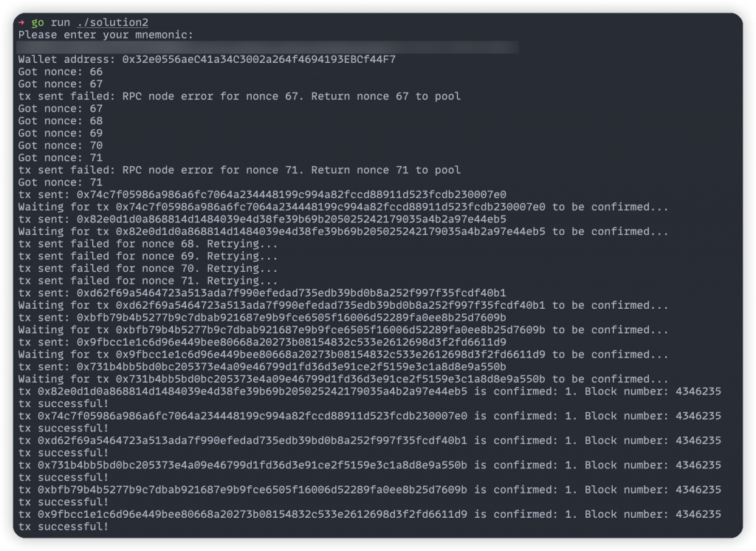Click block number 4346235 on first confirmed line
The image size is (756, 551).
(698, 391)
